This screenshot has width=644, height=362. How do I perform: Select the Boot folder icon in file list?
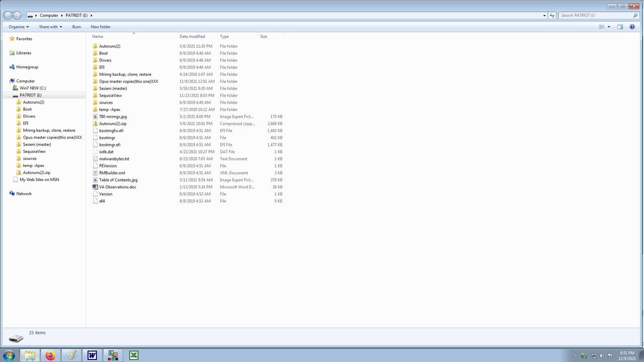coord(95,53)
